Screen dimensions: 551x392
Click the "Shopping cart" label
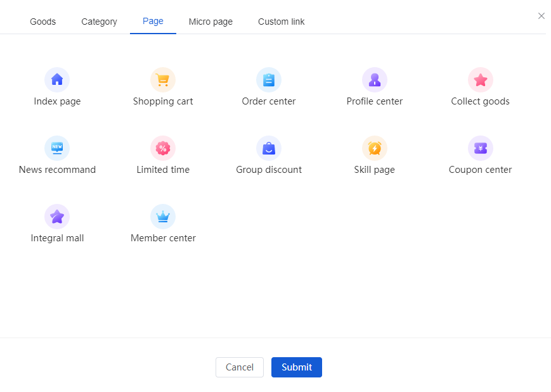tap(163, 101)
